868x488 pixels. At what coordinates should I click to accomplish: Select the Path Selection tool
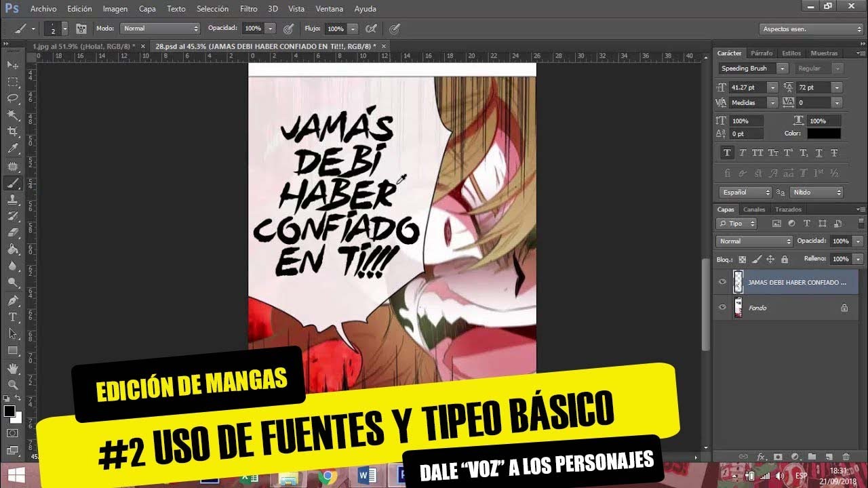point(13,334)
